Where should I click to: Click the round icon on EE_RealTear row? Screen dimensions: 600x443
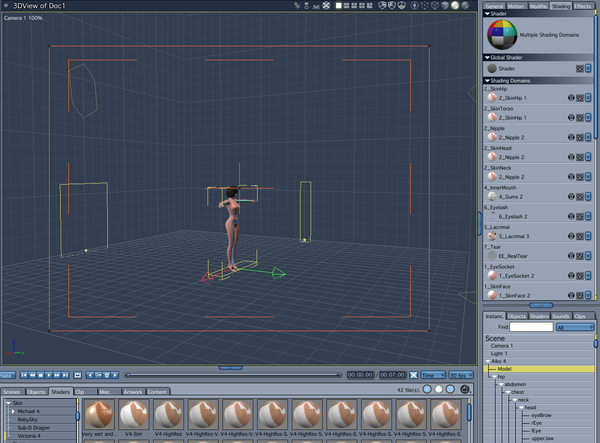tap(571, 256)
